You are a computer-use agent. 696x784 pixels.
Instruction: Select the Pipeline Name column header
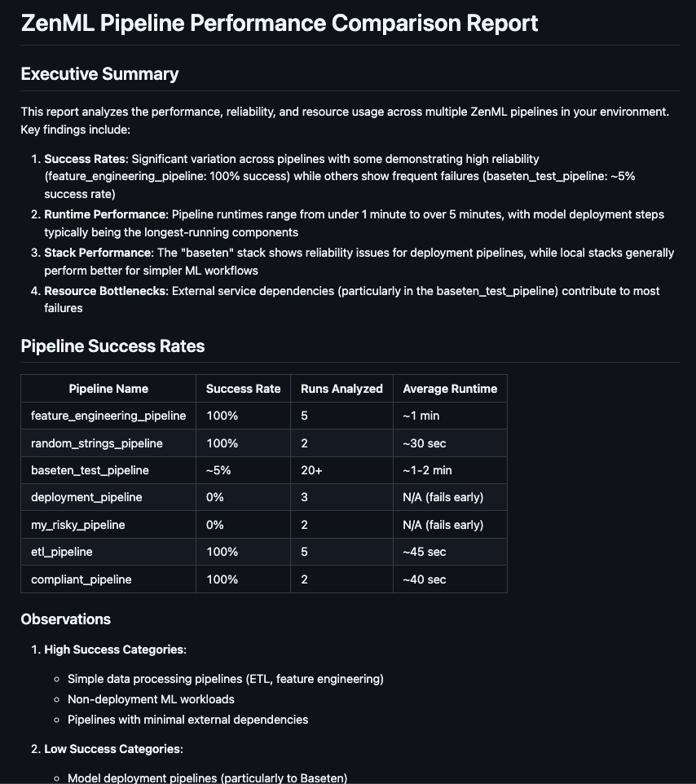click(108, 389)
